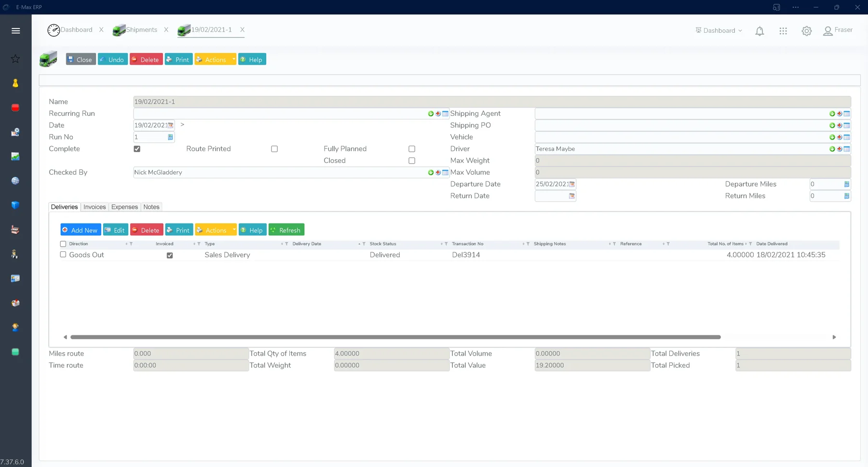Open filter for Stock Status column
This screenshot has width=868, height=467.
(x=446, y=244)
